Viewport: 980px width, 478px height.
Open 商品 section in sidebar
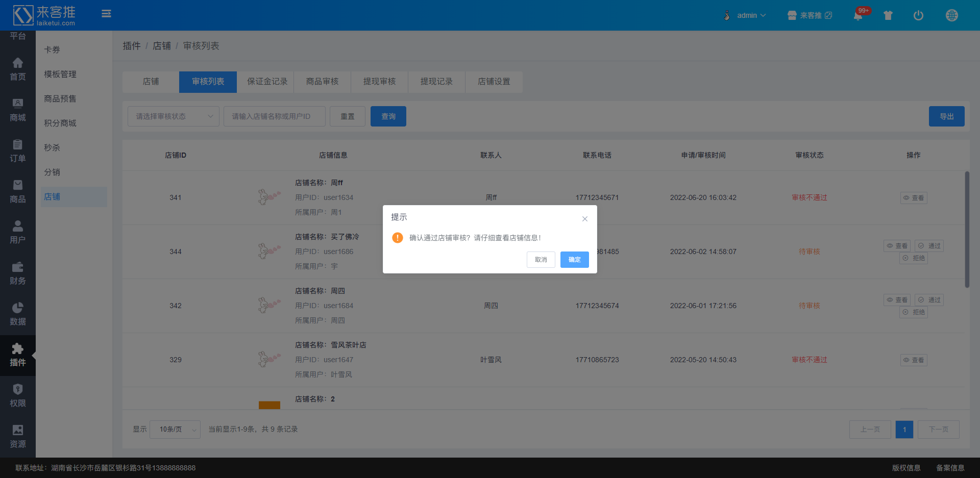pyautogui.click(x=18, y=192)
